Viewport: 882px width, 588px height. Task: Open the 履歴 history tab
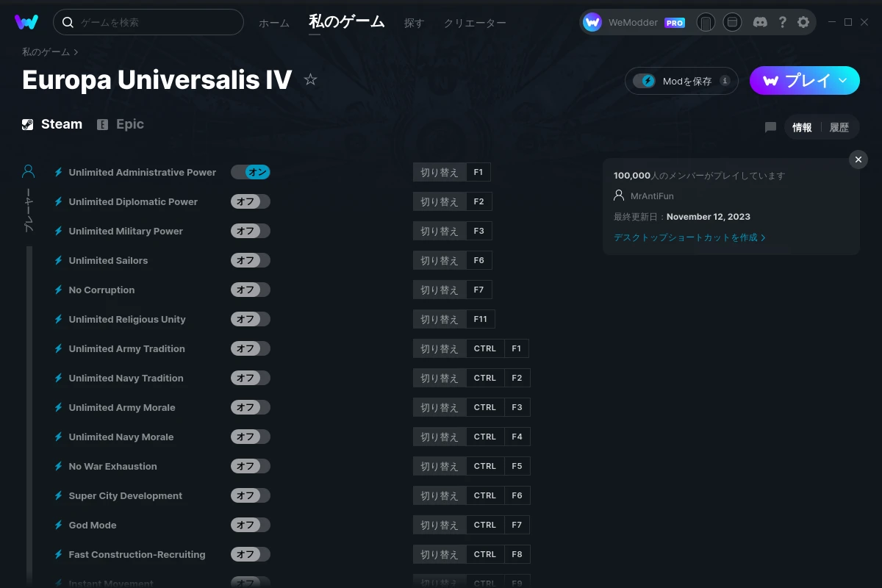[839, 127]
